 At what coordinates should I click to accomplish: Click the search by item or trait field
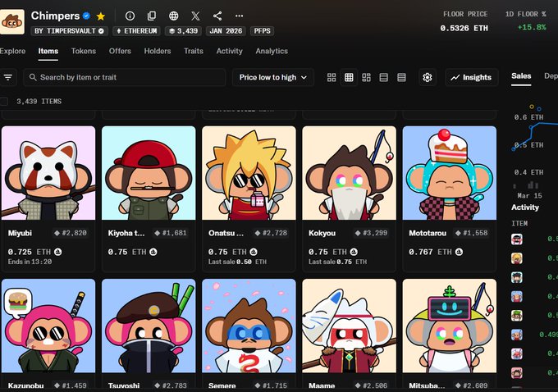[125, 77]
